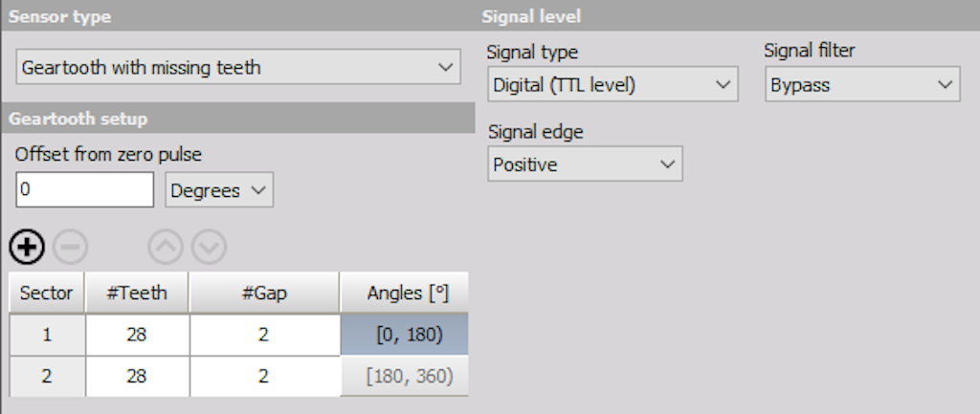The image size is (980, 414).
Task: Open the Signal filter Bypass dropdown
Action: [861, 85]
